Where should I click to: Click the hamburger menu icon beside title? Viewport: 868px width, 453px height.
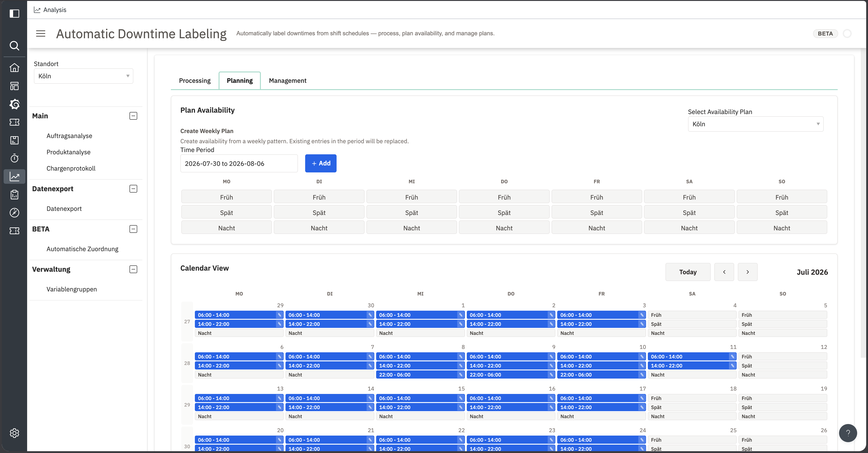(41, 33)
